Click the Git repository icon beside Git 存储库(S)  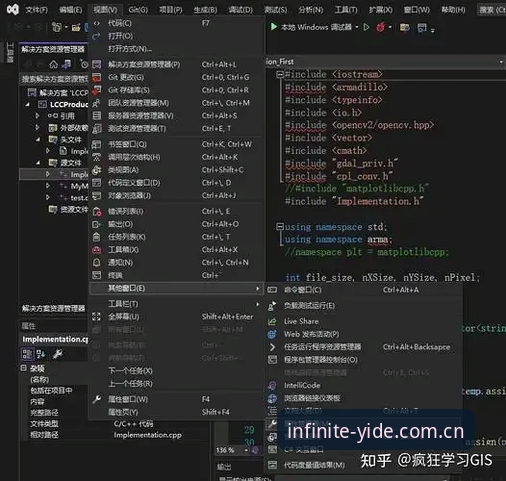tap(96, 90)
